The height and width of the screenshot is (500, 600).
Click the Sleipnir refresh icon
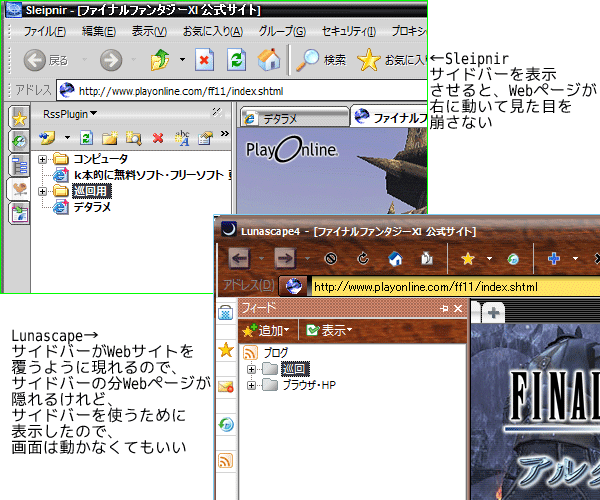pos(236,60)
